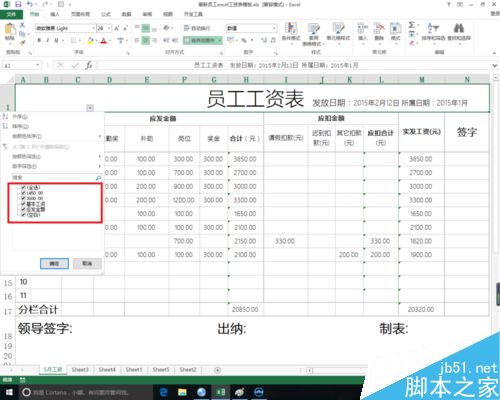This screenshot has width=500, height=400.
Task: Click the filter dropdown button in row 1
Action: coord(90,108)
